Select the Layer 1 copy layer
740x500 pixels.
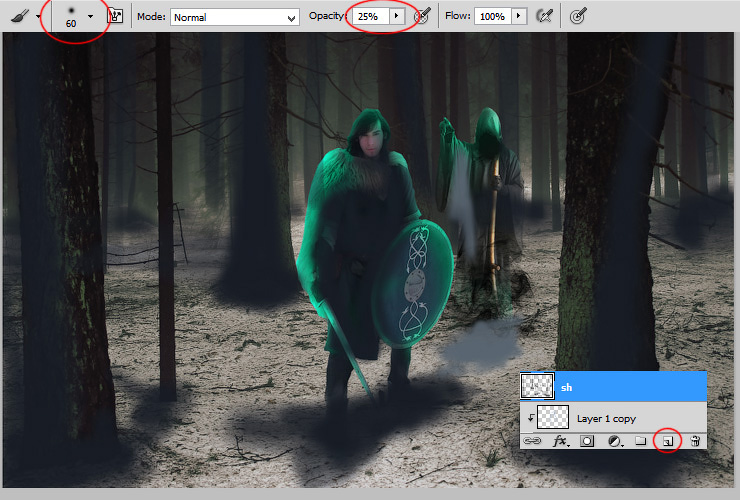tap(613, 417)
